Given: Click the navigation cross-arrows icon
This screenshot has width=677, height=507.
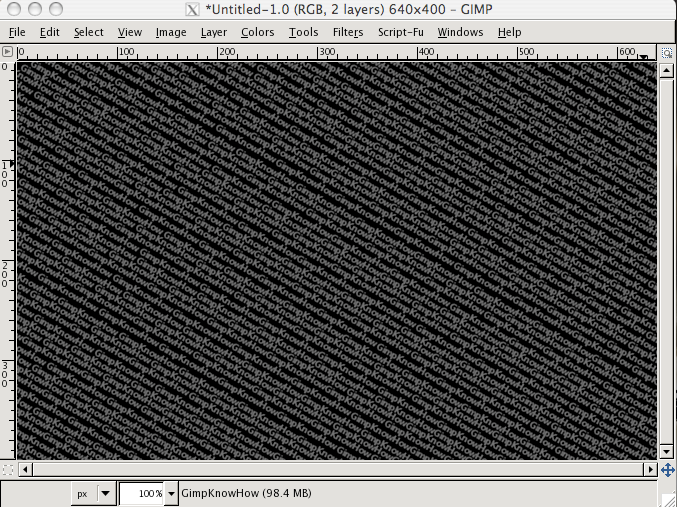Looking at the screenshot, I should (x=668, y=470).
